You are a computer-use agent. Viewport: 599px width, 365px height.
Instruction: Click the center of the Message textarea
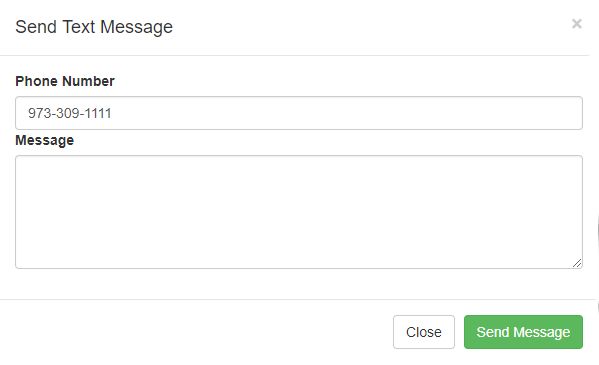coord(299,212)
